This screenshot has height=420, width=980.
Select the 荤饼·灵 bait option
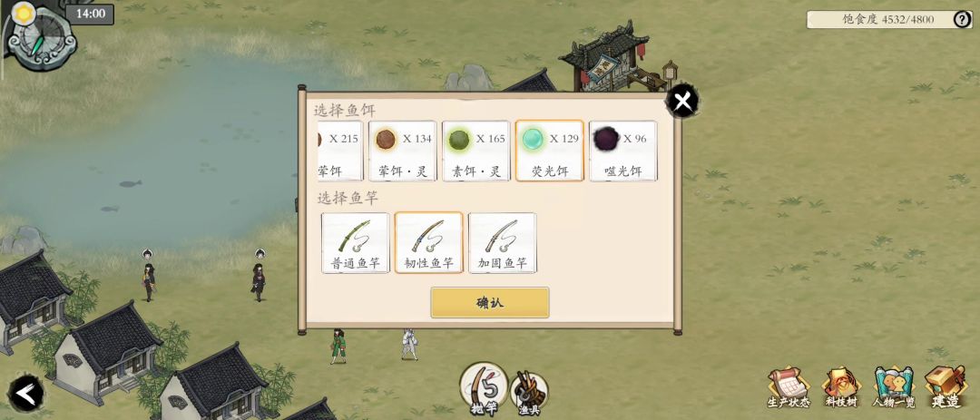[403, 151]
